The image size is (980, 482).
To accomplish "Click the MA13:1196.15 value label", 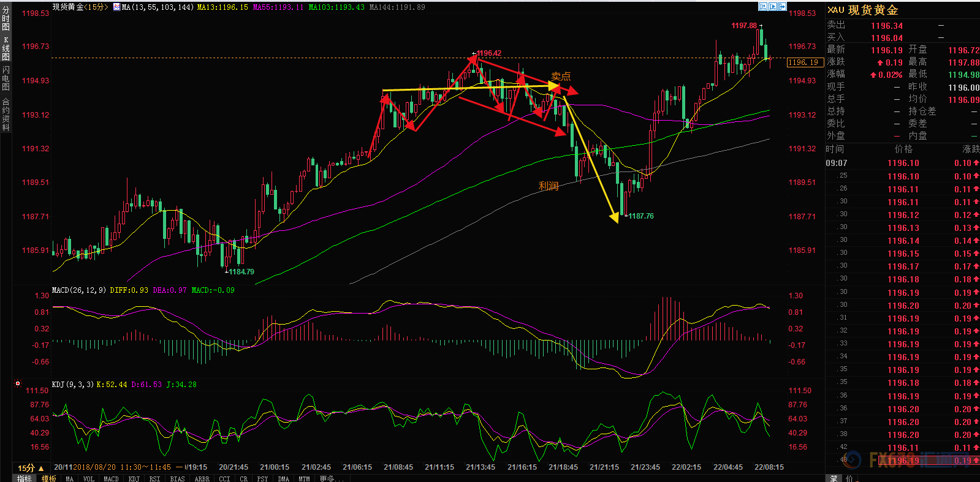I will (222, 7).
